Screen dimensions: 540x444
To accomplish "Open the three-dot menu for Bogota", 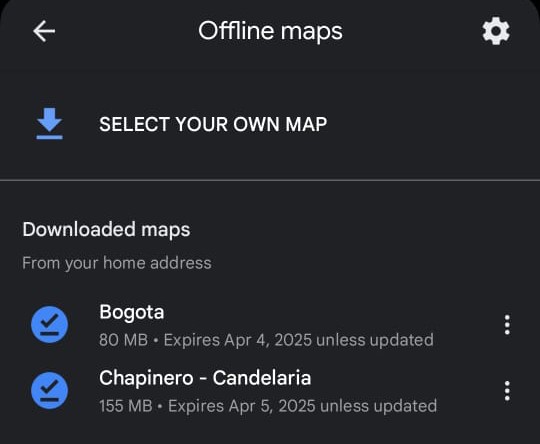I will click(x=507, y=324).
